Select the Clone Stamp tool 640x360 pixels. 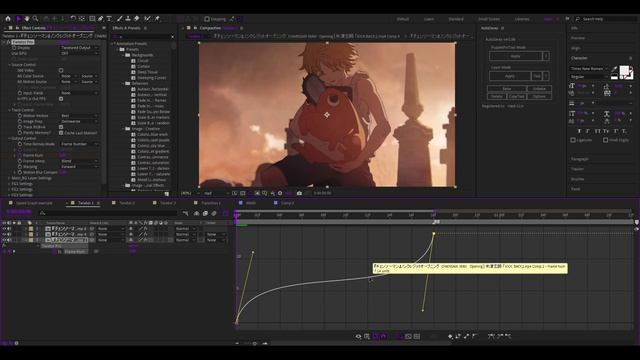[128, 18]
